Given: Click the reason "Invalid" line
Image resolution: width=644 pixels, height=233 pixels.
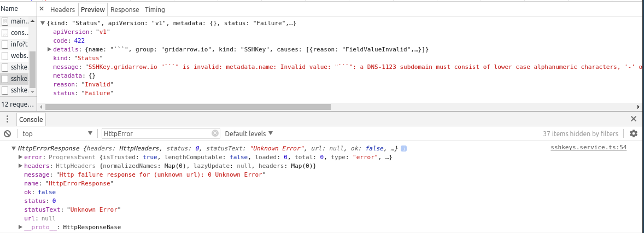Looking at the screenshot, I should (84, 84).
